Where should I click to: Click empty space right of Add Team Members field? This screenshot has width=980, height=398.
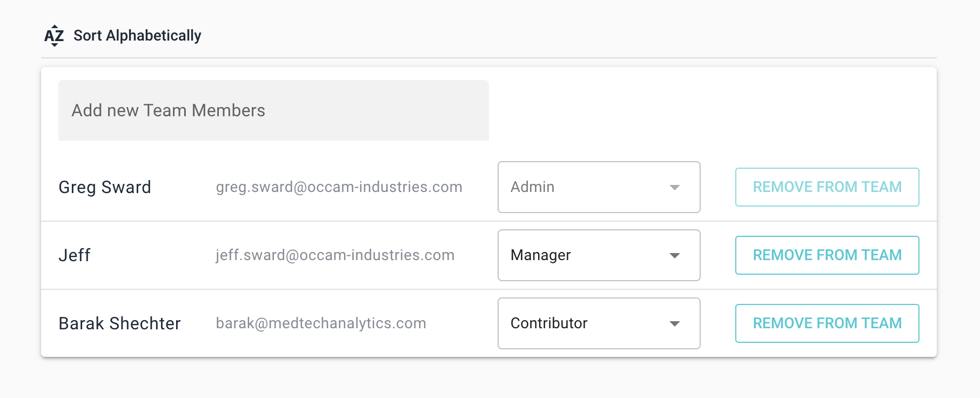click(x=702, y=110)
